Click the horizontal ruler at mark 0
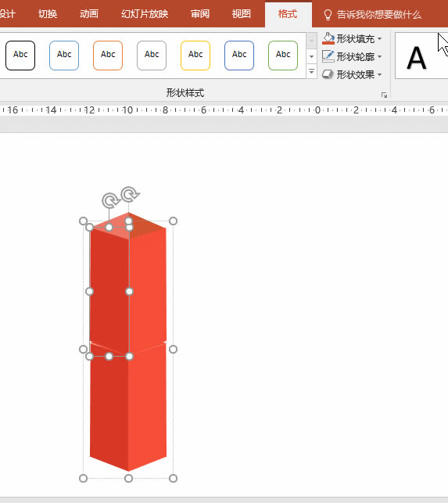448x503 pixels. tap(317, 110)
